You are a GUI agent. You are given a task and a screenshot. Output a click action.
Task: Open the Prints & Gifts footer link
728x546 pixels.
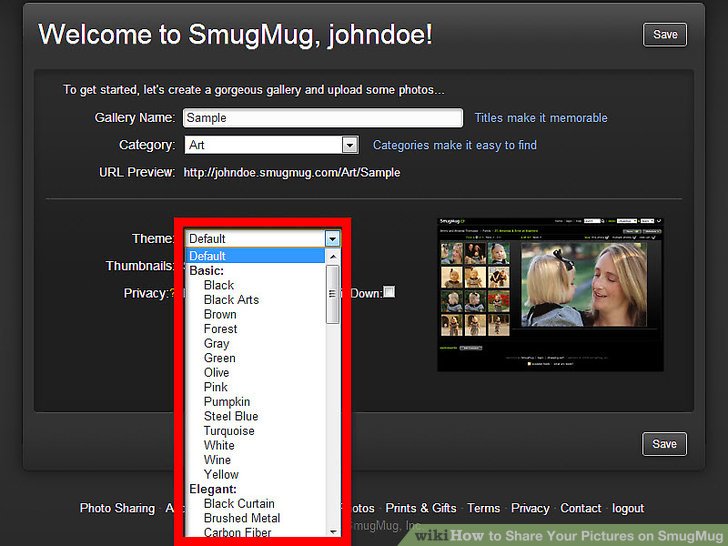421,508
